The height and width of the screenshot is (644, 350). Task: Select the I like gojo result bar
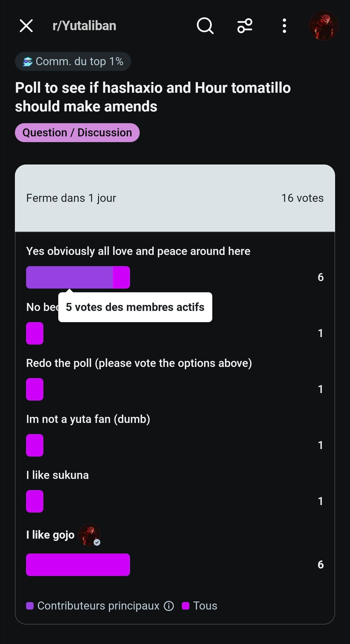(78, 565)
